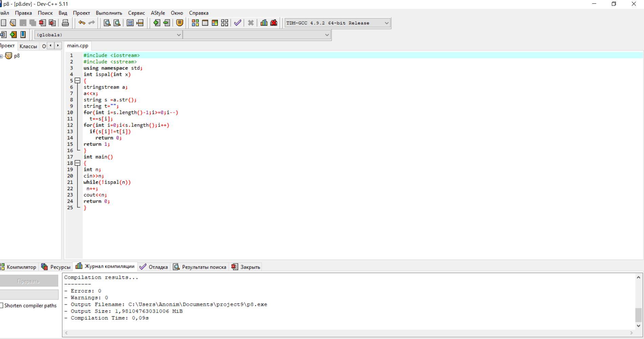Click the Print toolbar icon
Image resolution: width=644 pixels, height=339 pixels.
coord(65,23)
